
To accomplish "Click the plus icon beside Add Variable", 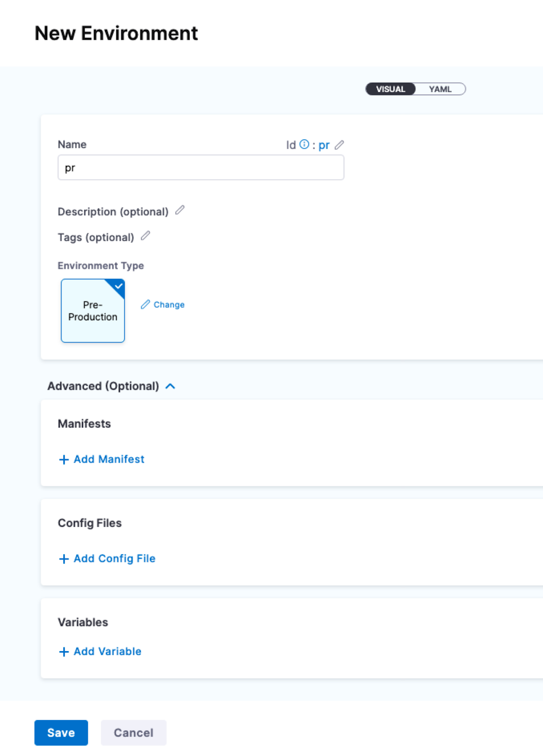I will [64, 652].
